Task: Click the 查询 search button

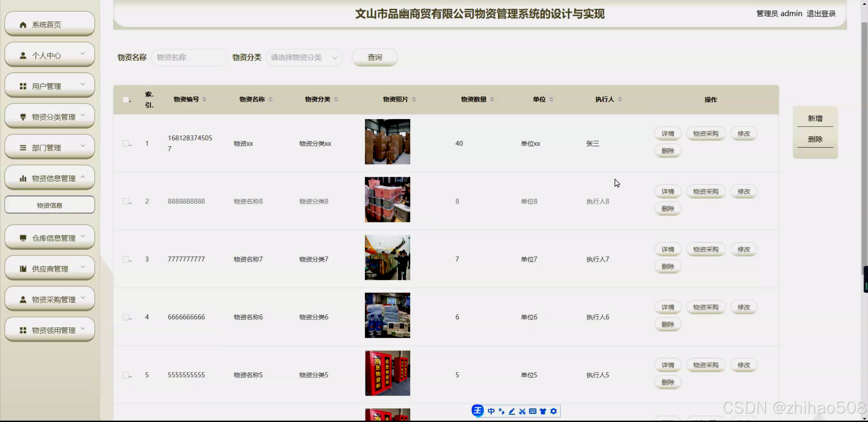Action: pos(374,57)
